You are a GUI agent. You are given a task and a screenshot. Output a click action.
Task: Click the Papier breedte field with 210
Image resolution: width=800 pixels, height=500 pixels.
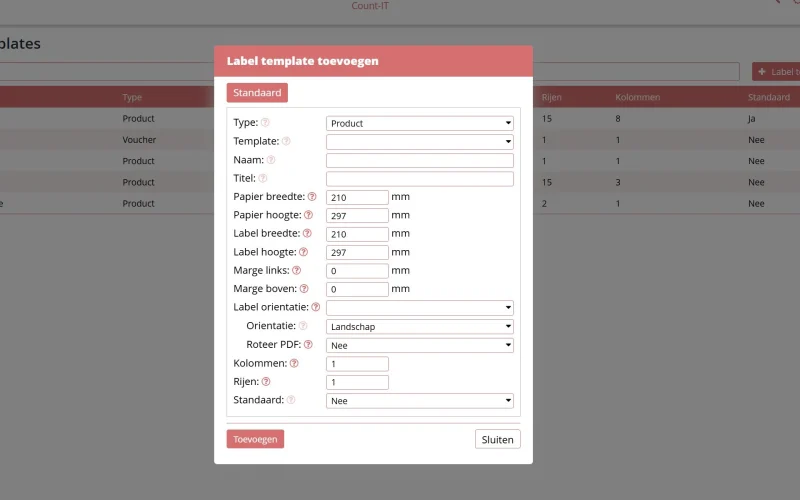pyautogui.click(x=357, y=197)
